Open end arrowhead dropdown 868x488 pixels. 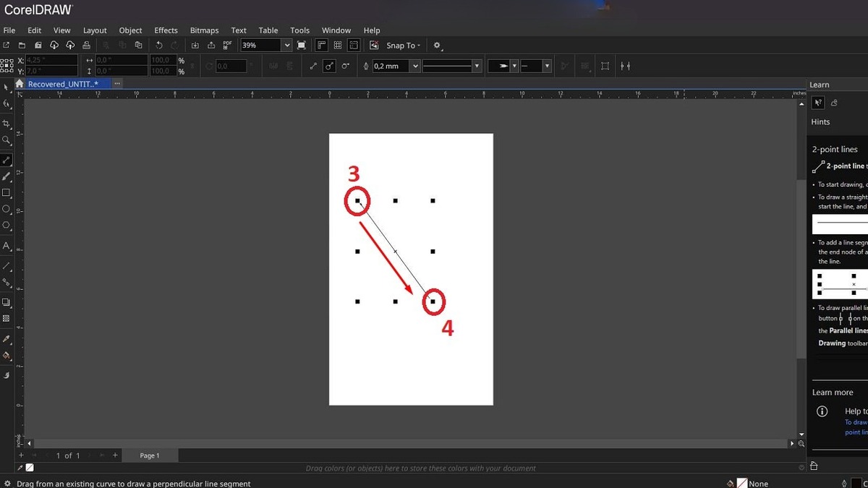coord(547,66)
